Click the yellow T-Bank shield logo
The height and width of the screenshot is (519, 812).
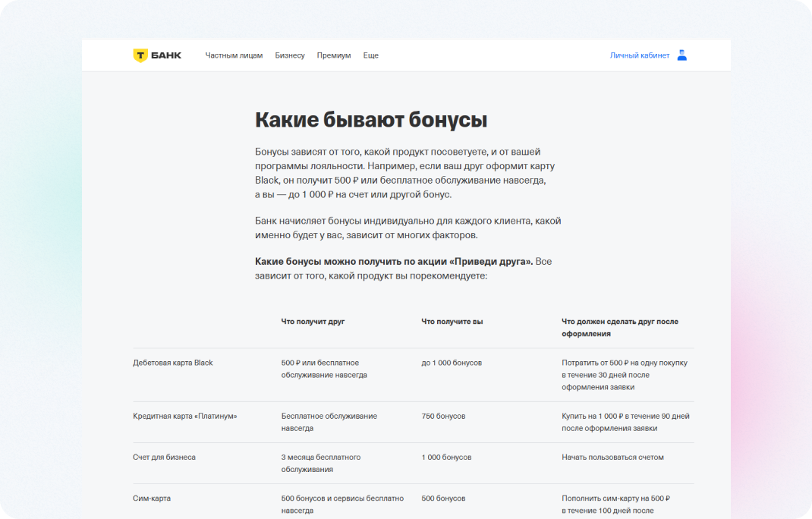coord(140,55)
